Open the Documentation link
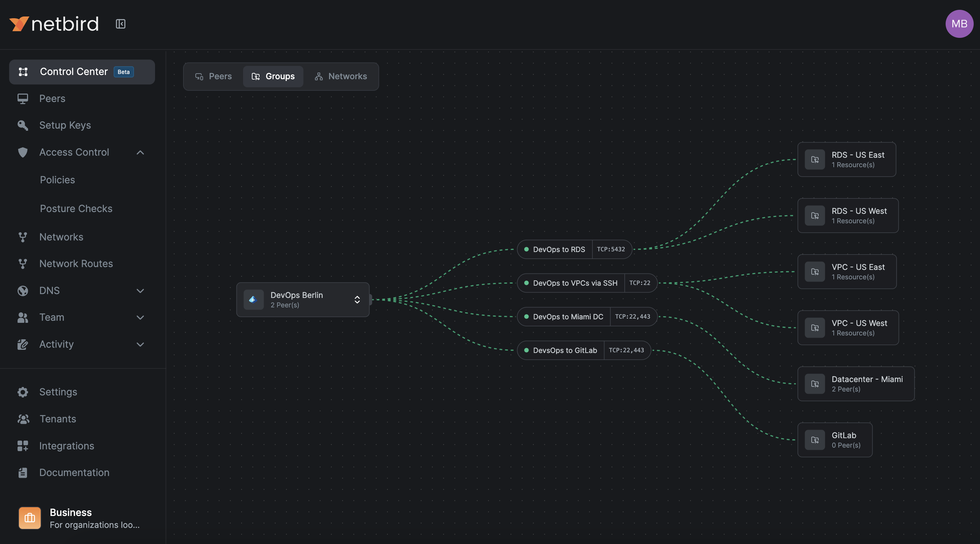 pos(74,472)
